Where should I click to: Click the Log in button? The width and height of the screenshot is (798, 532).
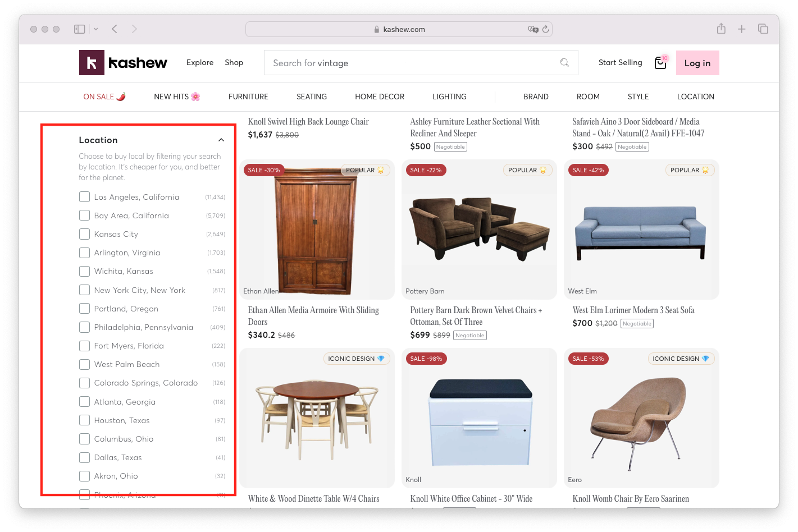[x=697, y=63]
